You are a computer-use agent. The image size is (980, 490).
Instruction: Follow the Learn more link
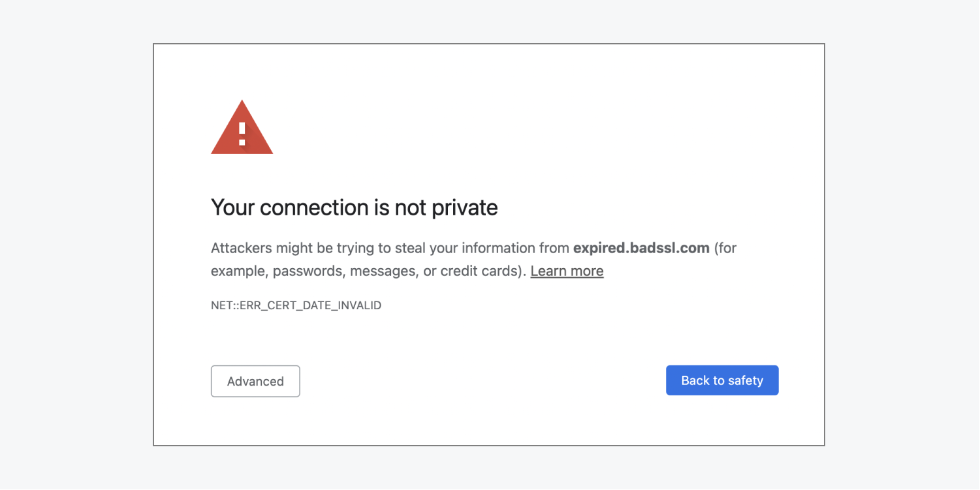[567, 271]
